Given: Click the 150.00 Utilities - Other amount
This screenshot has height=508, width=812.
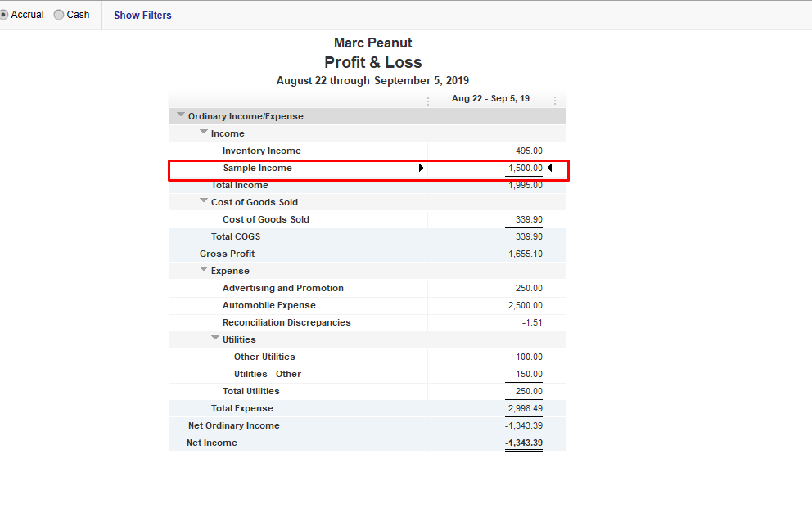Looking at the screenshot, I should coord(529,374).
